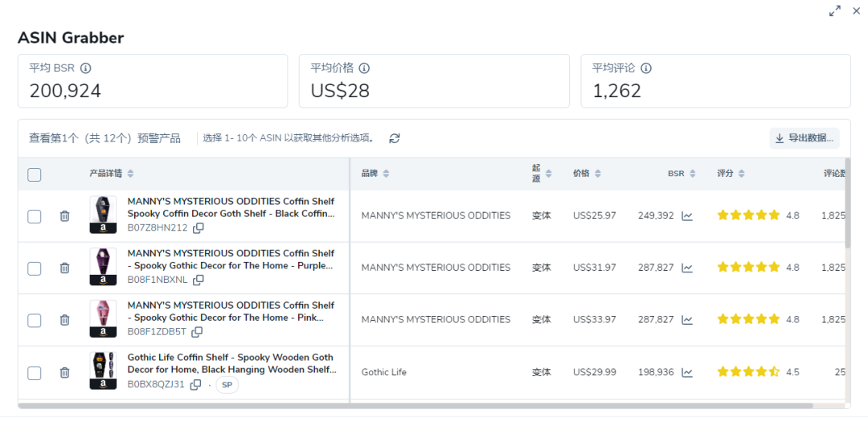Screen dimensions: 868x430
Task: Click the info icon next to 平均 BSR
Action: tap(86, 68)
